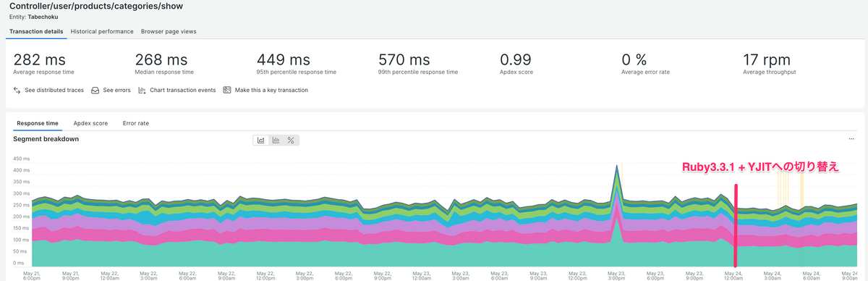Click Make this a key transaction
Viewport: 868px width, 281px height.
(271, 91)
